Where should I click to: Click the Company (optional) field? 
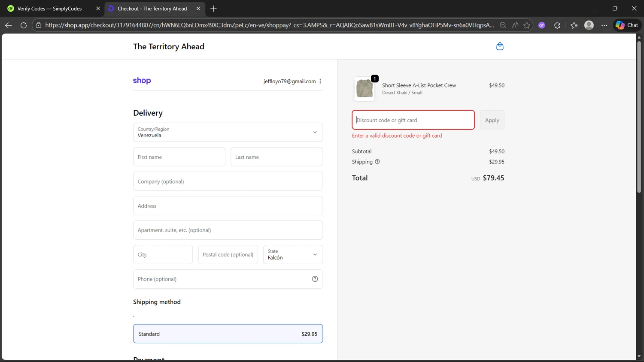point(228,181)
